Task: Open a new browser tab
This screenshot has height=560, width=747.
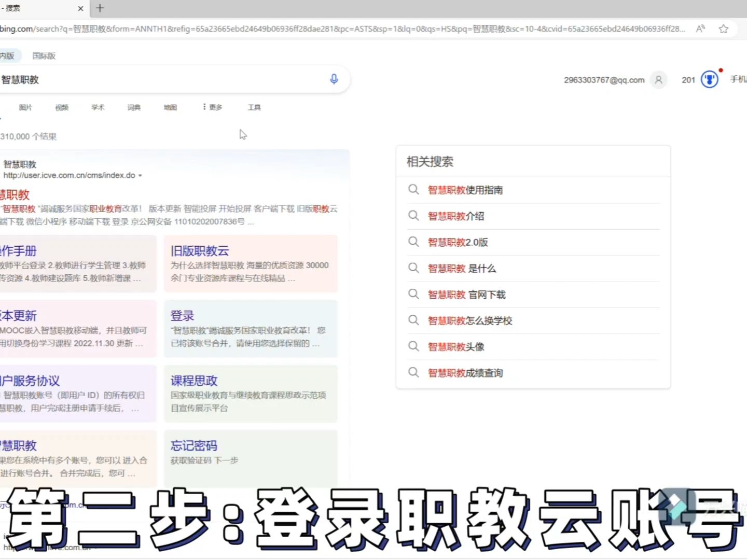Action: pos(100,8)
